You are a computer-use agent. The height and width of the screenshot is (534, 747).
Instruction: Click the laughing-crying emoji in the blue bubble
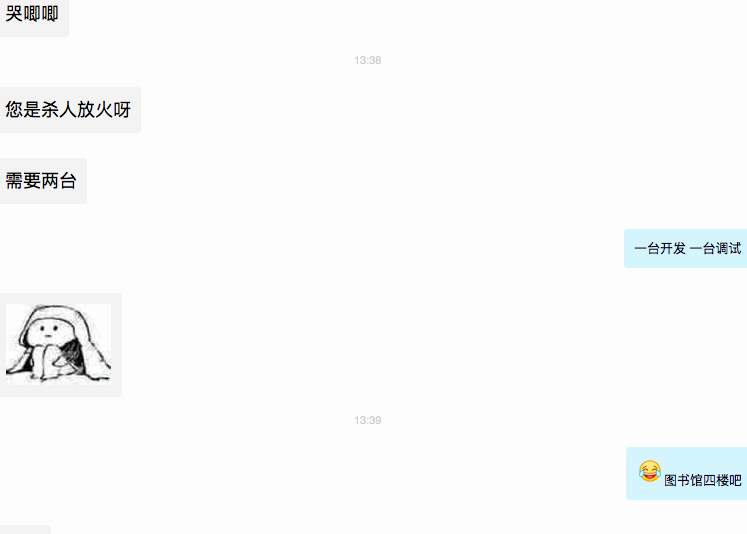click(650, 471)
